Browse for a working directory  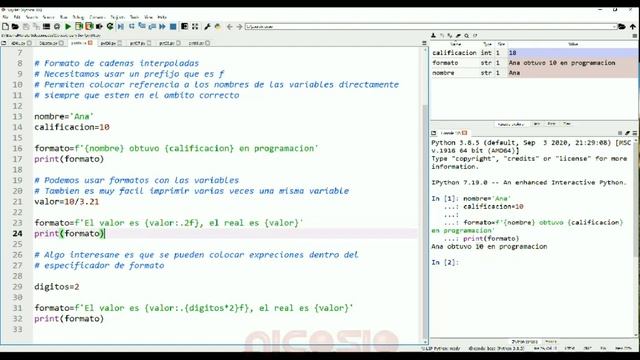(x=622, y=27)
